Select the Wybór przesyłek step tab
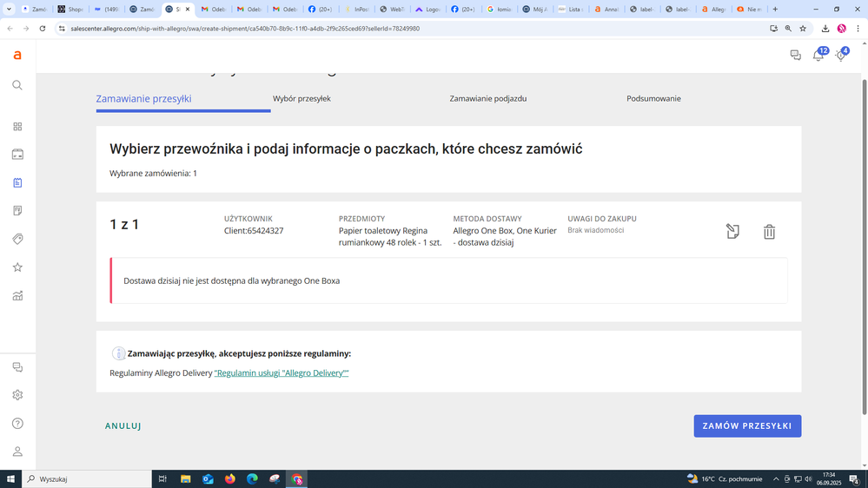 click(x=301, y=98)
